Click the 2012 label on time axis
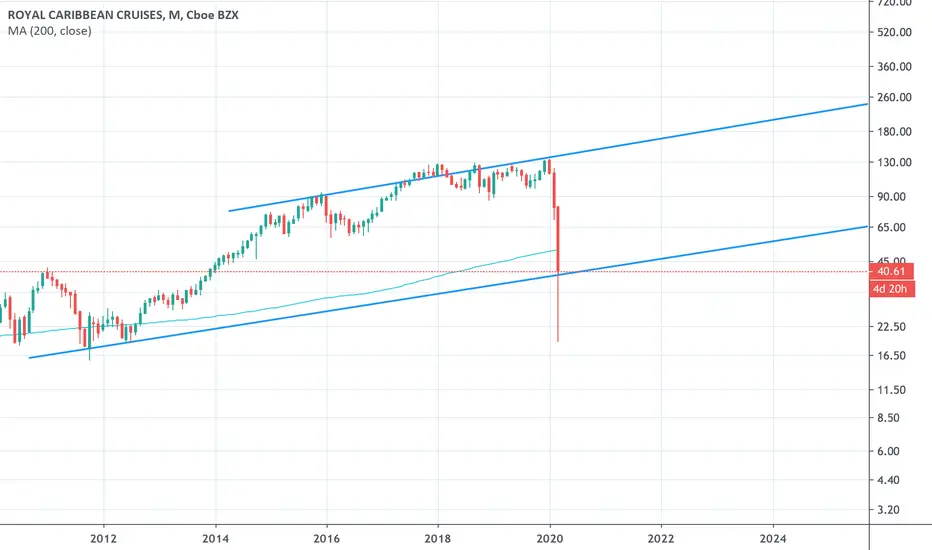Screen dimensions: 932x550 [x=103, y=539]
